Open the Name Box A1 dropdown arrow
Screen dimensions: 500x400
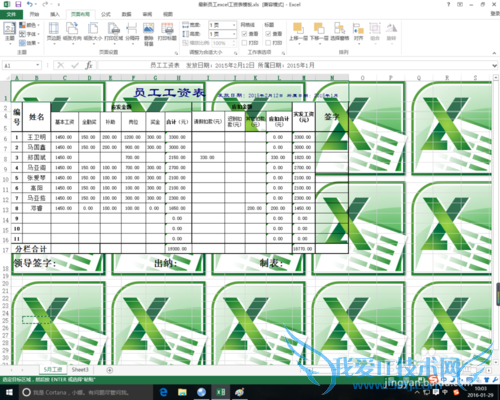click(x=38, y=65)
